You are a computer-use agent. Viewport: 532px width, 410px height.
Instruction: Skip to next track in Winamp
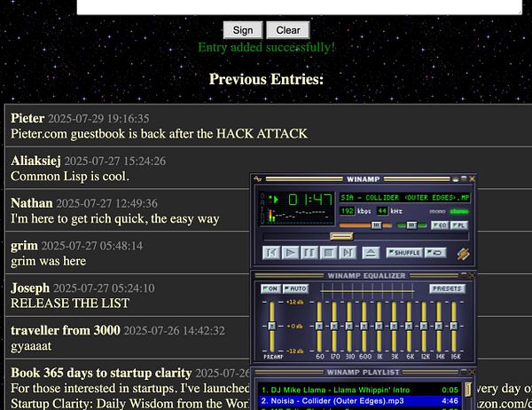(348, 253)
